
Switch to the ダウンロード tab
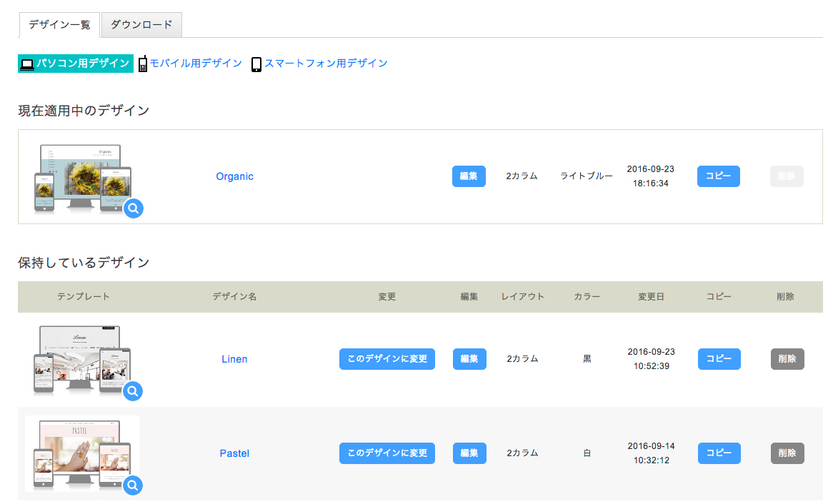click(141, 24)
